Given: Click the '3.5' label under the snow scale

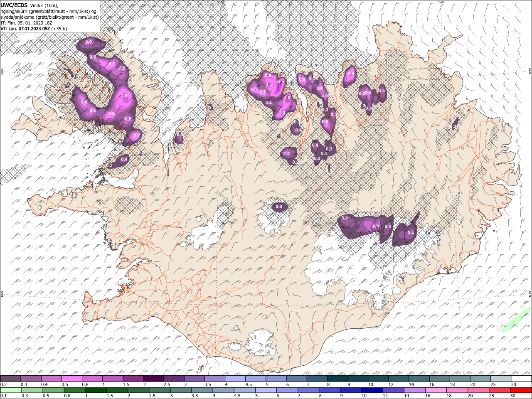Looking at the screenshot, I should coord(205,384).
